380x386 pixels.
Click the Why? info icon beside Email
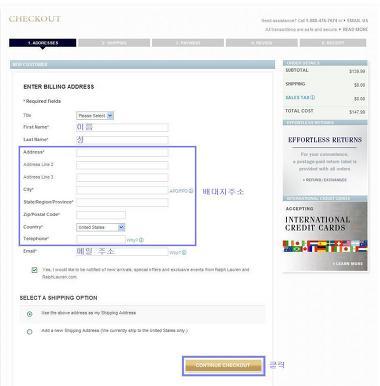point(184,253)
